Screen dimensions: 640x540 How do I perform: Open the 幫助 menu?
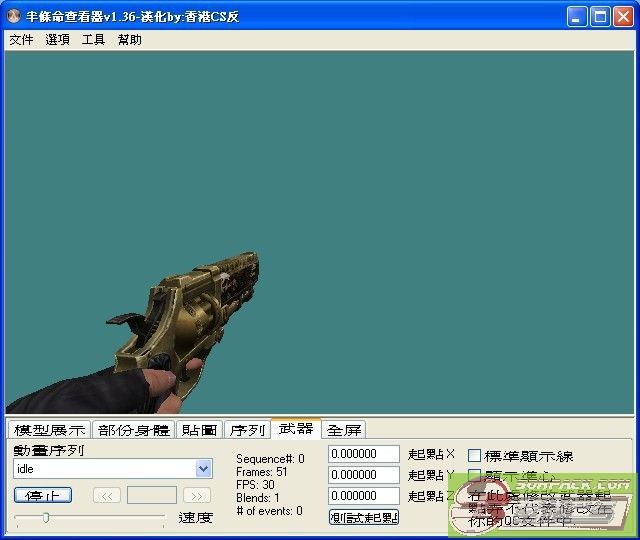tap(129, 40)
